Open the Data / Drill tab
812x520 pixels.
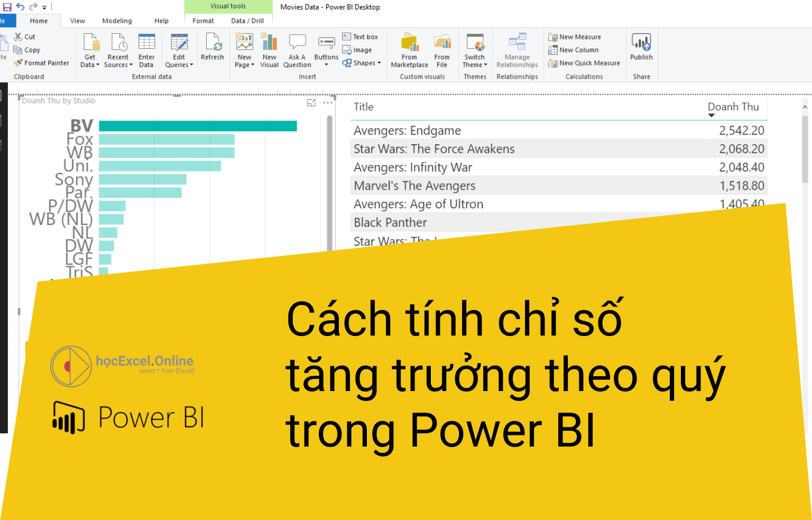pyautogui.click(x=247, y=21)
